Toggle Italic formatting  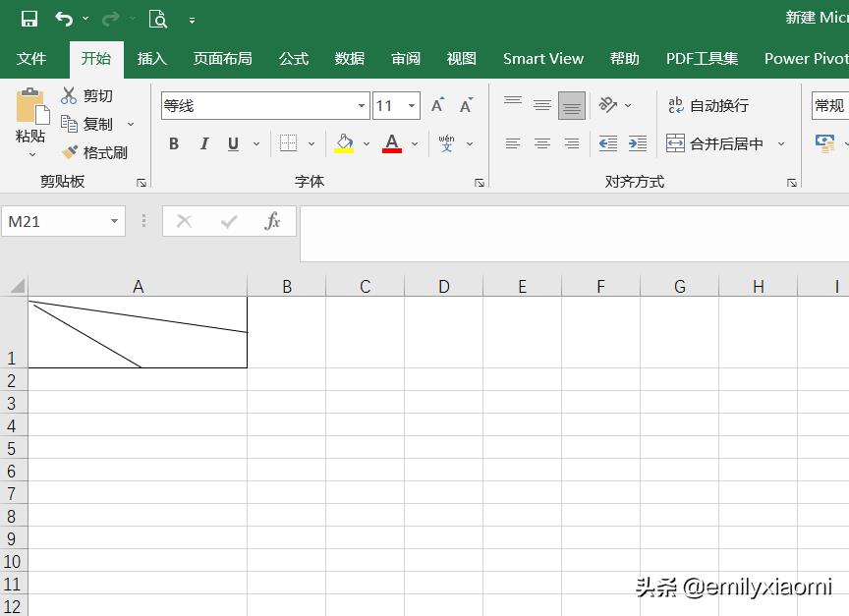(204, 143)
